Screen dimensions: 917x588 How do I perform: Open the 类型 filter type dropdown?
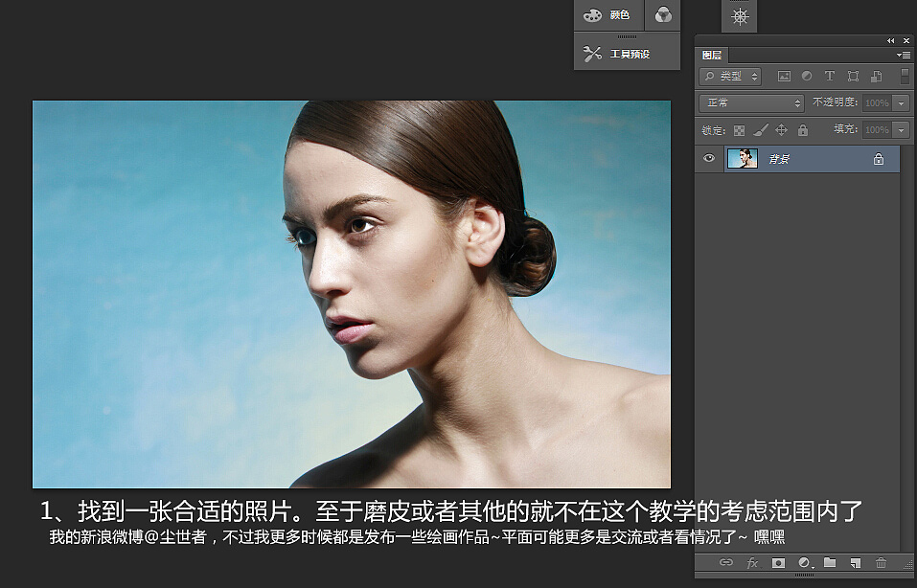tap(730, 76)
